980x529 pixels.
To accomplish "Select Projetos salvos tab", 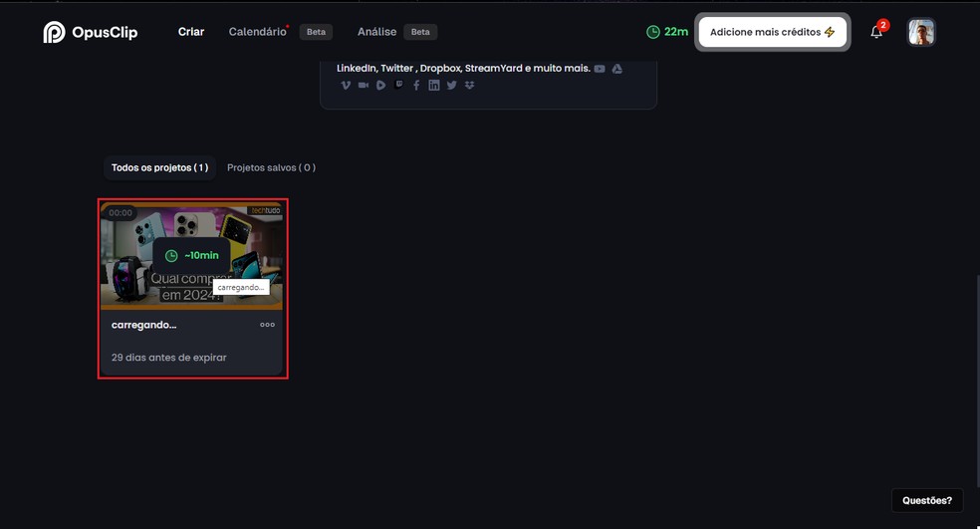I will pos(271,167).
